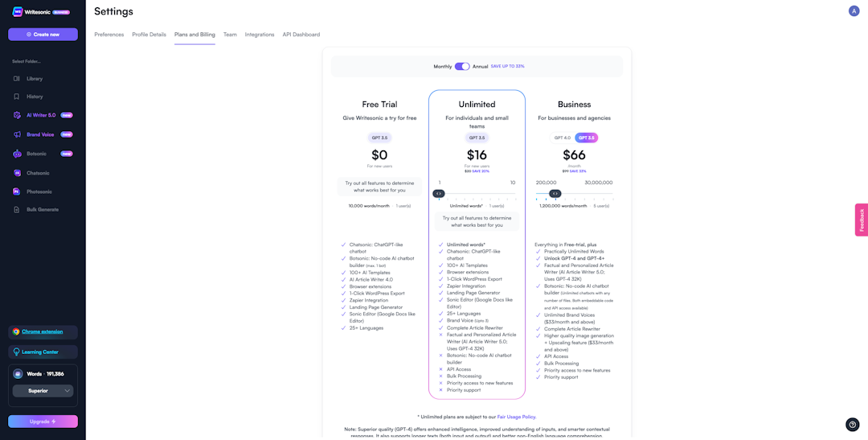
Task: Click the Writesonic logo icon
Action: [x=17, y=11]
